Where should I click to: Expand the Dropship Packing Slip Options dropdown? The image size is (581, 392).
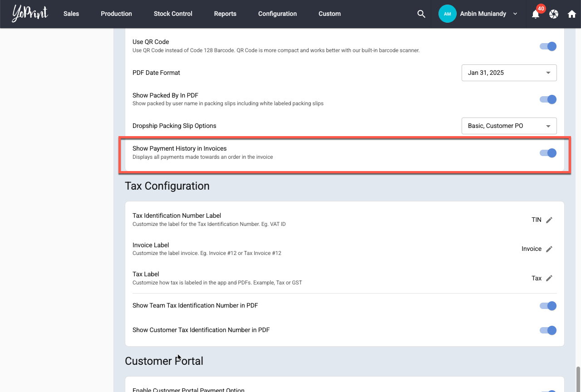tap(509, 126)
